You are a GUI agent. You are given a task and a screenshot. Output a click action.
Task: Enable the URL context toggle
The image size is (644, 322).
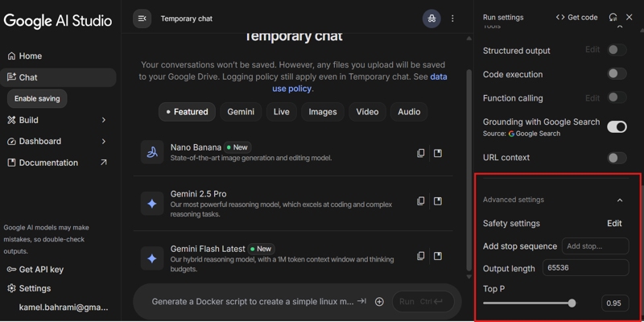pos(617,158)
